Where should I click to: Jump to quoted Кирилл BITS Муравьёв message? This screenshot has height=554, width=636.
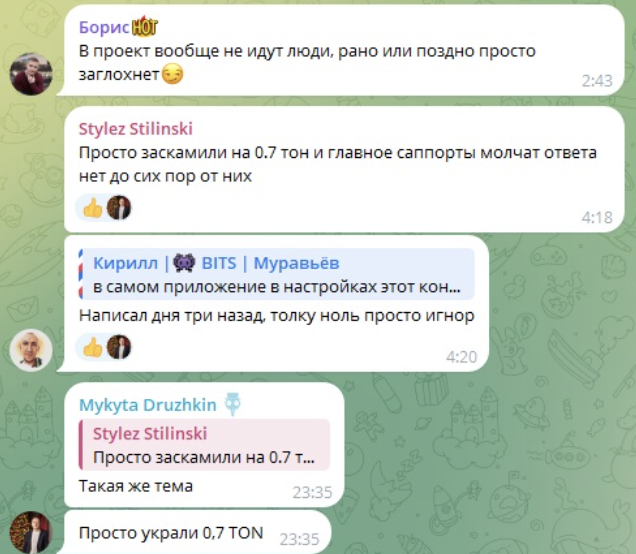tap(277, 274)
